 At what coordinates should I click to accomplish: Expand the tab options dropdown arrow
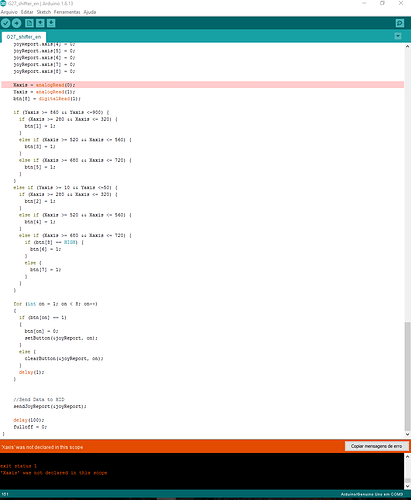click(398, 36)
